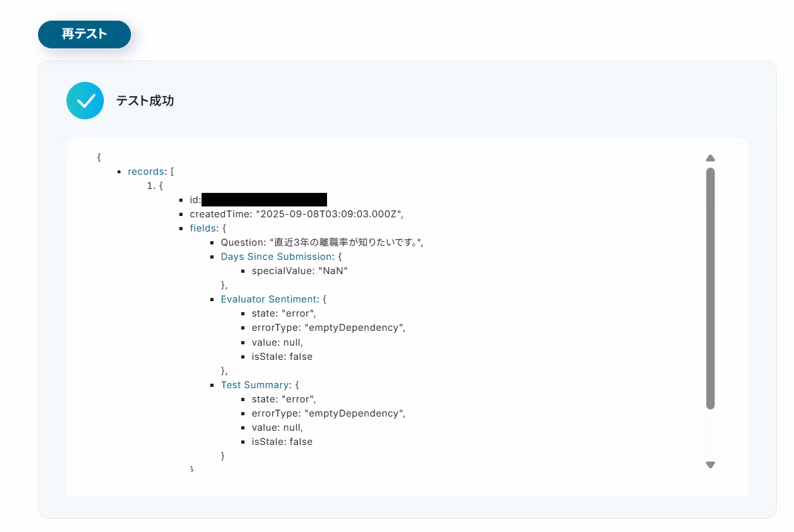This screenshot has width=794, height=532.
Task: Collapse the fields key
Action: [204, 228]
